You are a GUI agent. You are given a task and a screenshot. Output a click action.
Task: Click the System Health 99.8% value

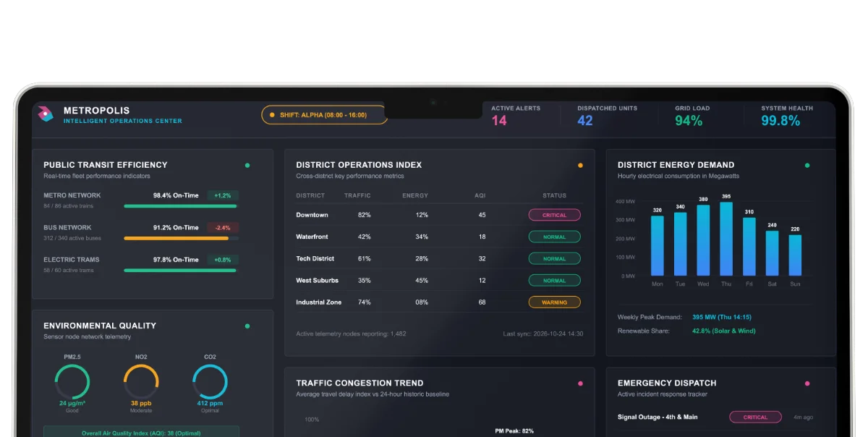(x=780, y=121)
